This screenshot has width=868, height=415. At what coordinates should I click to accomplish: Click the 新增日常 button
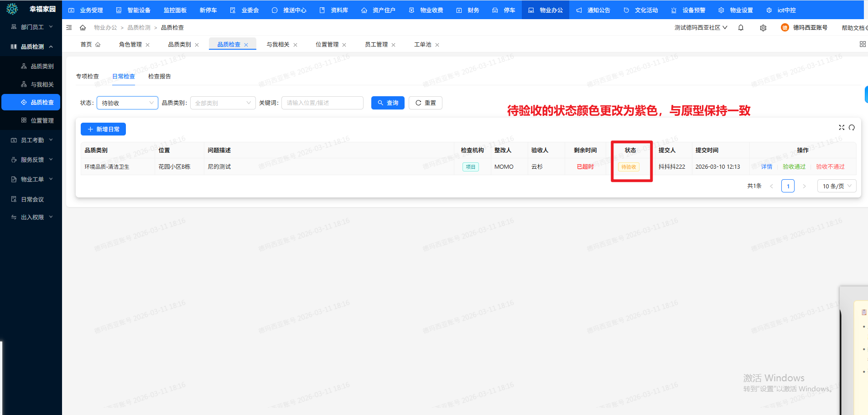click(103, 130)
